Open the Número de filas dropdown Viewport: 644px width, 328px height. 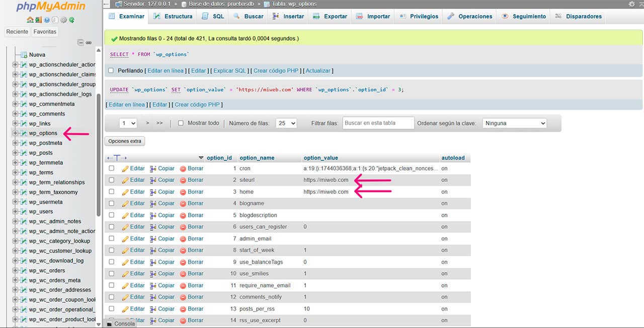click(x=286, y=123)
